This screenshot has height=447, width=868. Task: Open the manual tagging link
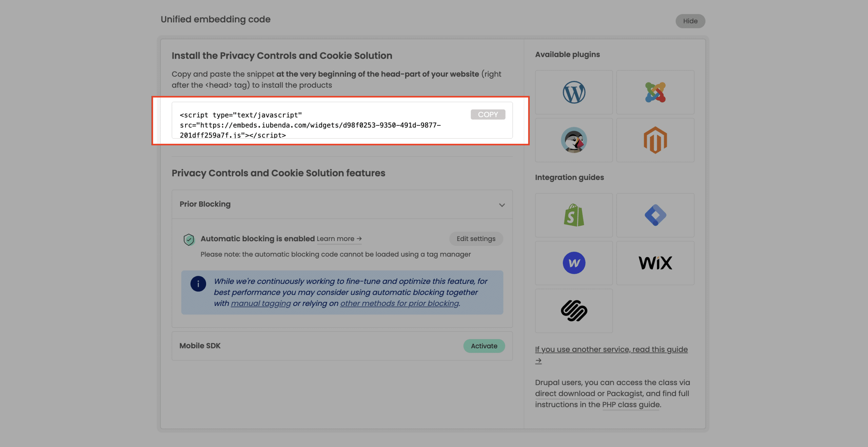(x=260, y=303)
